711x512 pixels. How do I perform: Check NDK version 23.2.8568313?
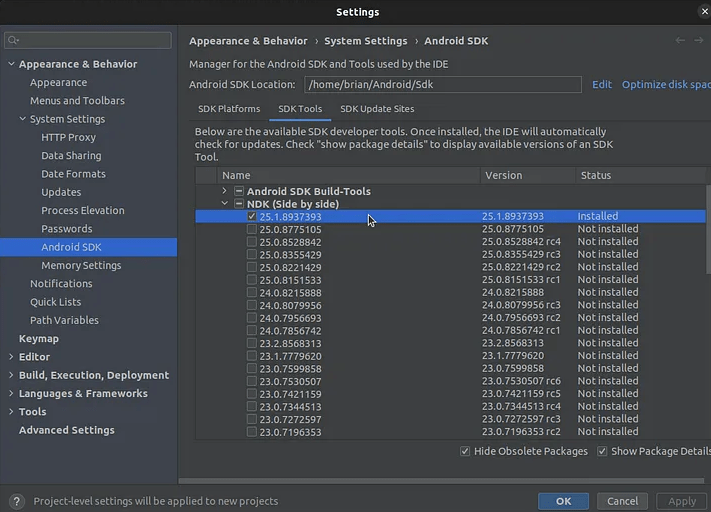(252, 343)
